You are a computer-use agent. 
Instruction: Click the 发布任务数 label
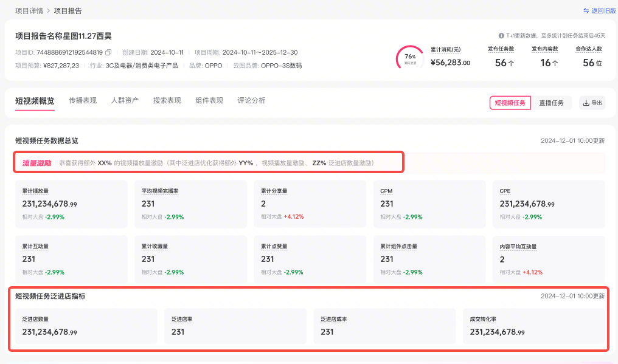pyautogui.click(x=501, y=49)
